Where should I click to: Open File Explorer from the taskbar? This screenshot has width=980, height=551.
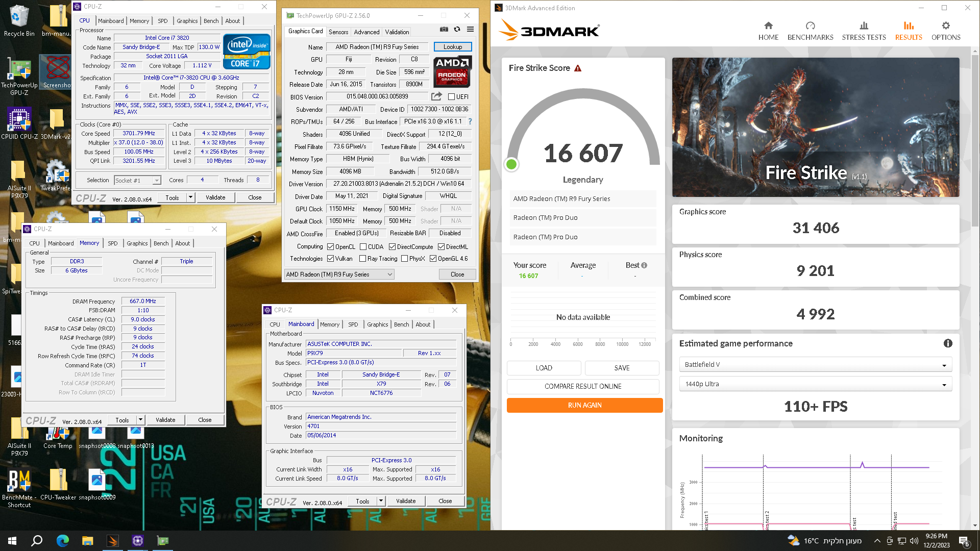coord(87,541)
